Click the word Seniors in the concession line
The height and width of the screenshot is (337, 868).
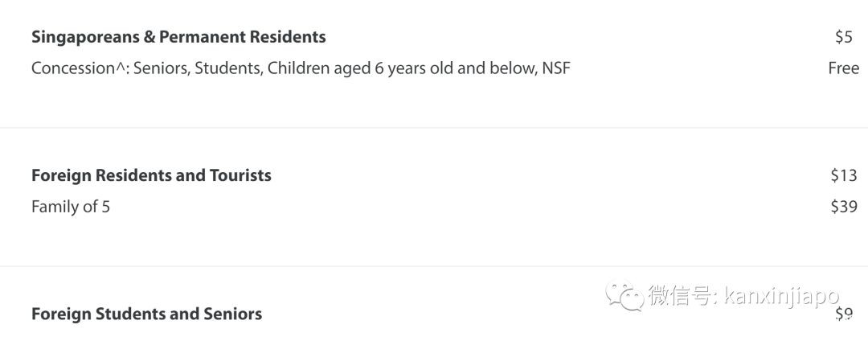[160, 68]
